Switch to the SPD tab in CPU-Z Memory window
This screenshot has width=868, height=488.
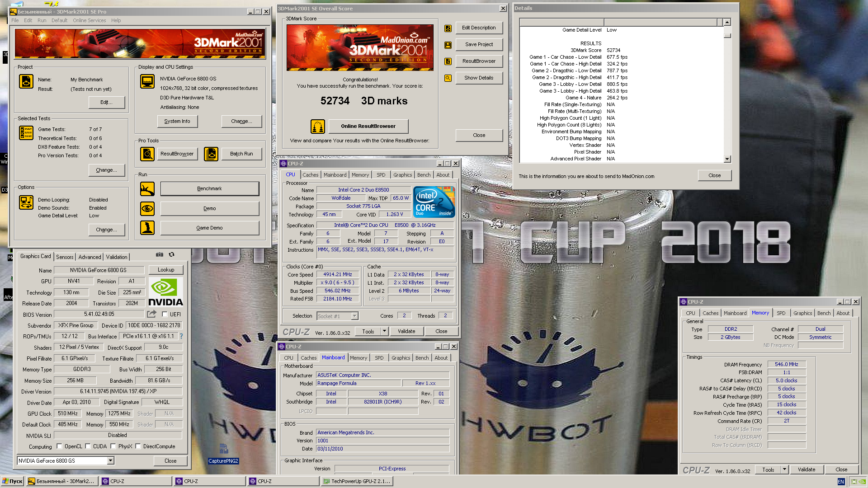781,313
